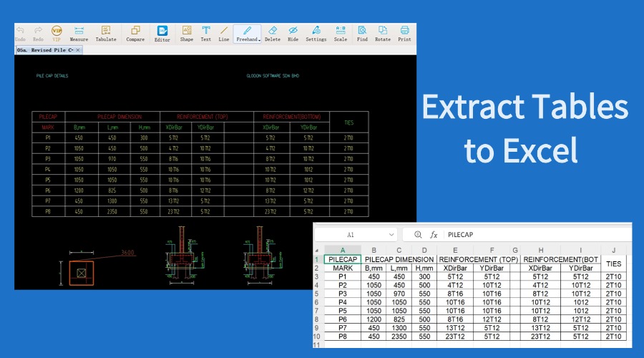Select row 5 header in Excel
Screen dimensions: 644x358
[317, 294]
